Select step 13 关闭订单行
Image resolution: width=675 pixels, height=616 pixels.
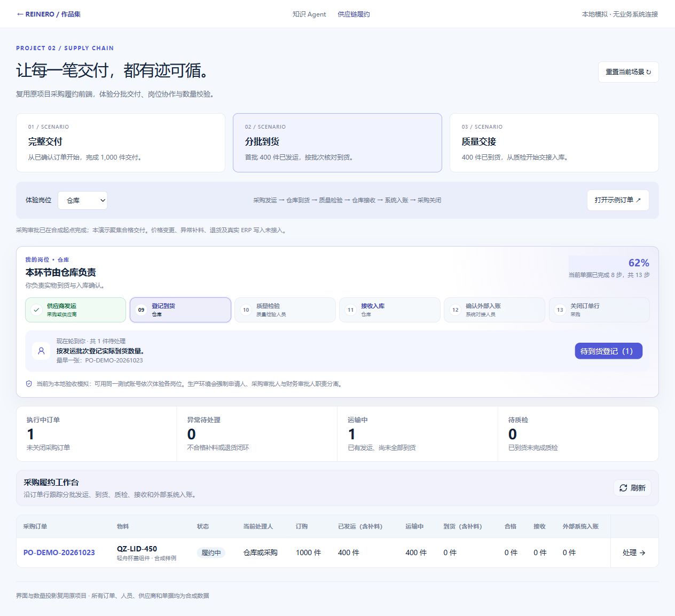click(599, 310)
